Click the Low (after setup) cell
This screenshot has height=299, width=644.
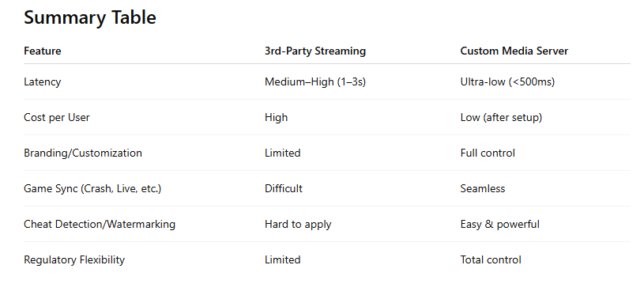501,118
